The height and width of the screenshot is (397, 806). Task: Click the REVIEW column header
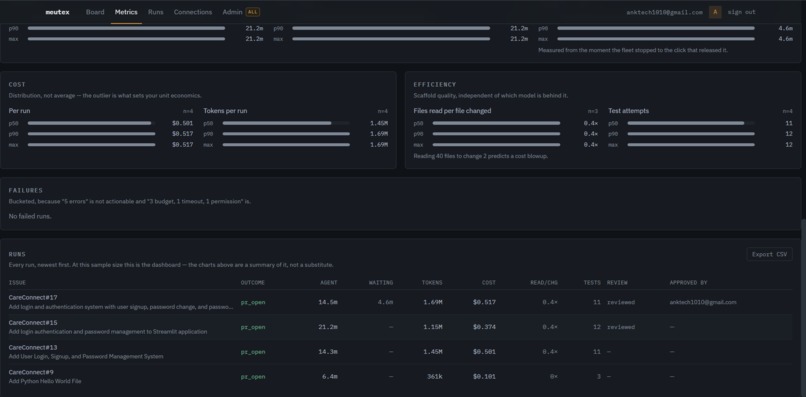coord(617,282)
